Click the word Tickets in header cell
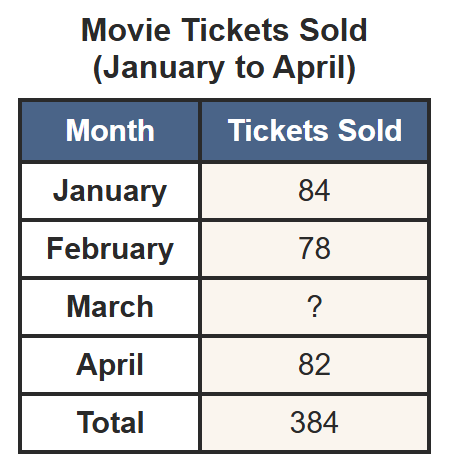Screen dimensions: 449x472 click(x=277, y=130)
